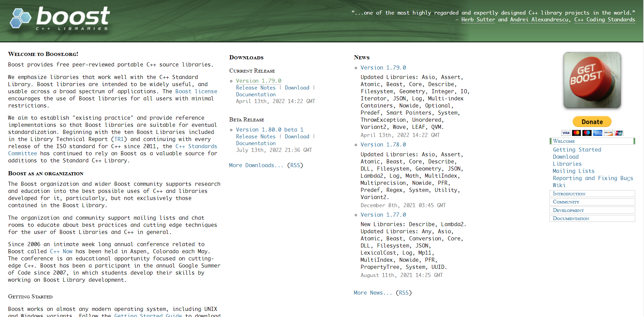
Task: Click the Boost C++ Libraries logo
Action: [60, 18]
